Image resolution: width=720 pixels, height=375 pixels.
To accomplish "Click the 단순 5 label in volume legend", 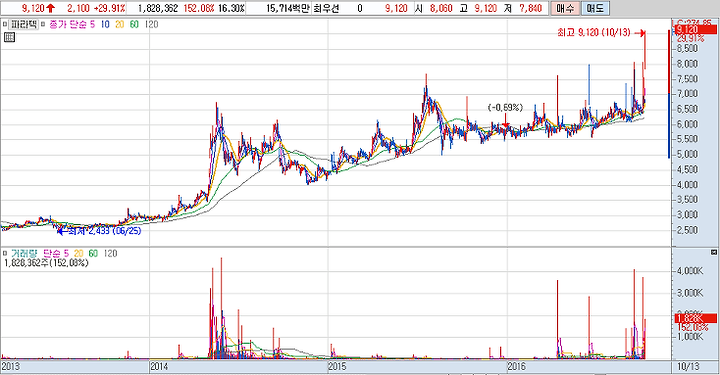I will pos(56,253).
